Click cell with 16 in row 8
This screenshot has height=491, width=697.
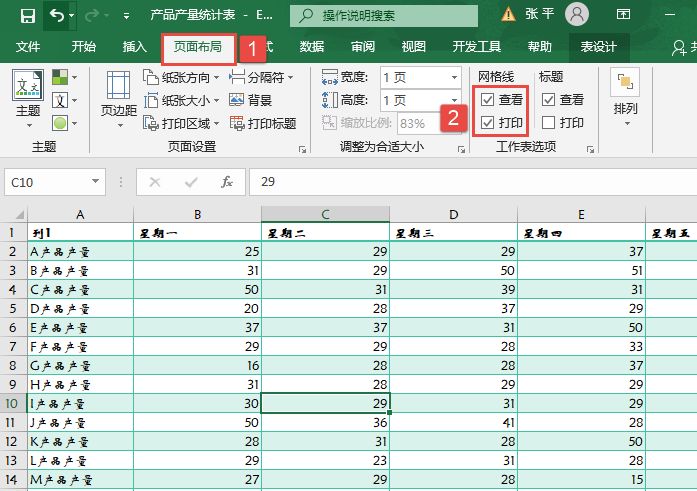(197, 365)
